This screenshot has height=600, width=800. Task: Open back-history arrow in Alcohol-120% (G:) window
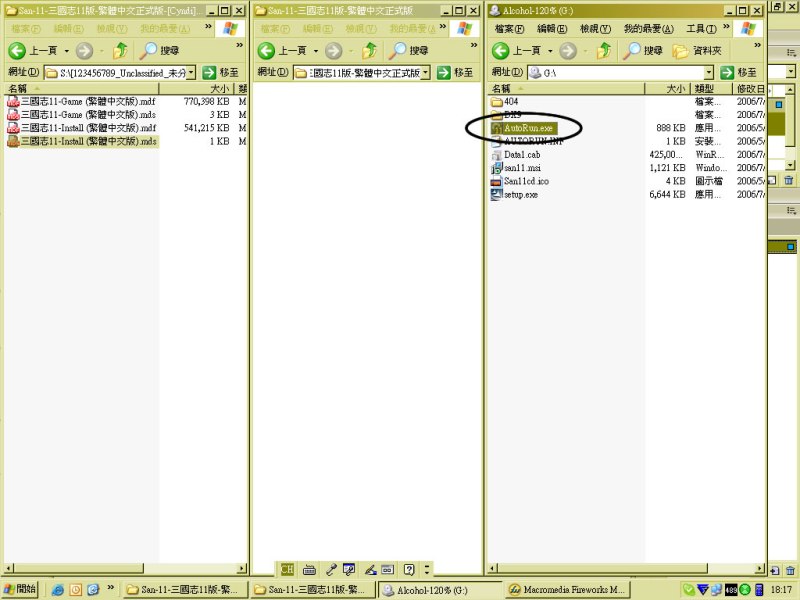pos(550,51)
